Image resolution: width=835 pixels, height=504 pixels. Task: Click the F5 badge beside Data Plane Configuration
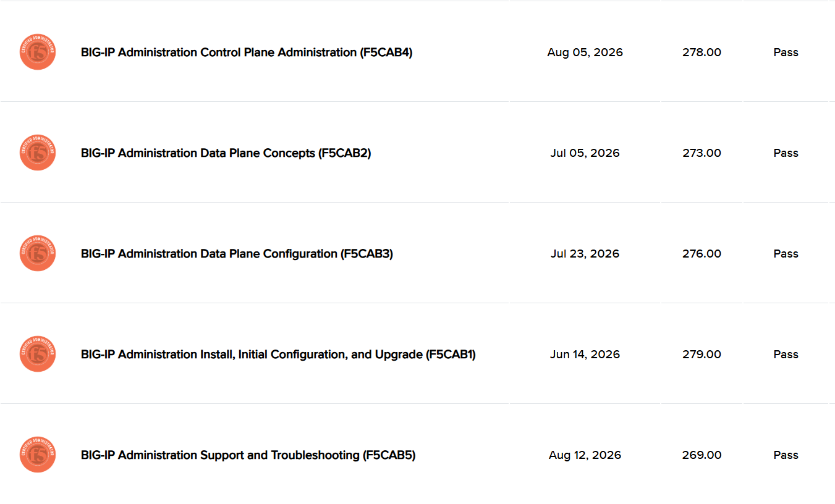[38, 253]
